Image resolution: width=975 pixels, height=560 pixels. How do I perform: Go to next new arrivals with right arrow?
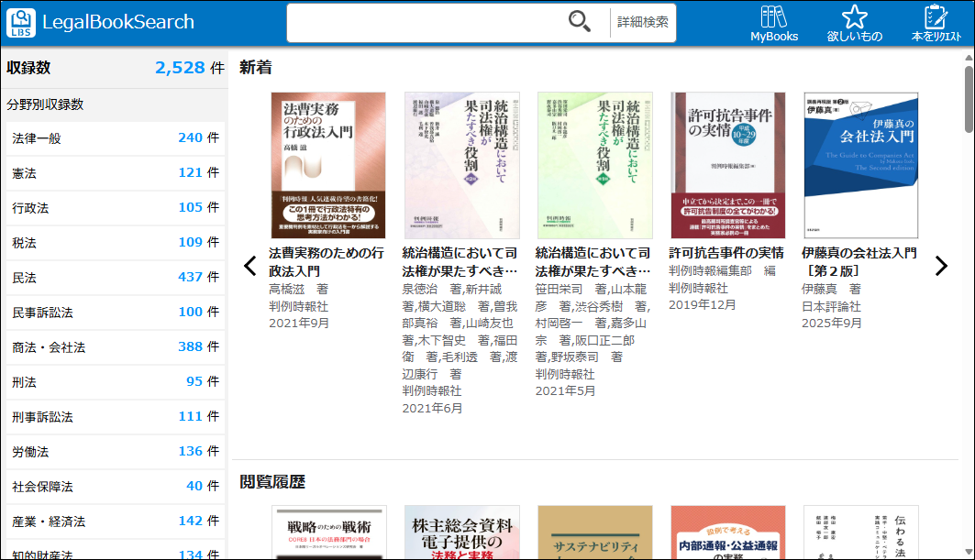click(x=940, y=266)
